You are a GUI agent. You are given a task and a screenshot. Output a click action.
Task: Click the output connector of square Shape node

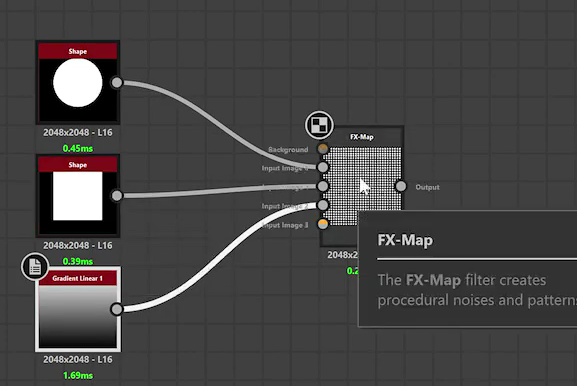pos(117,195)
